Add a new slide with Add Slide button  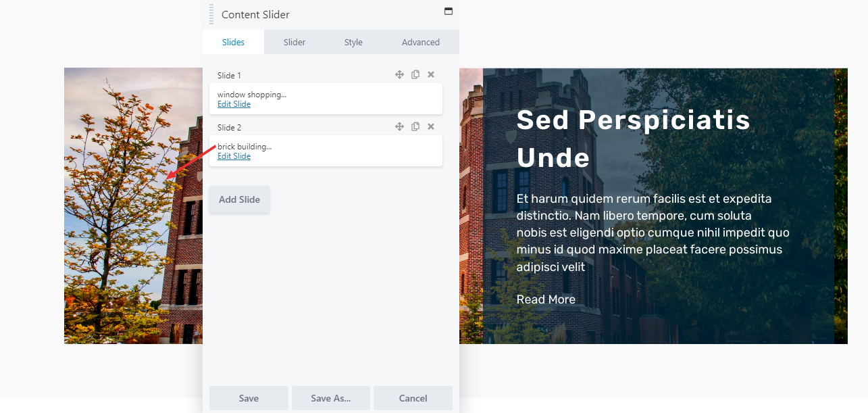240,199
